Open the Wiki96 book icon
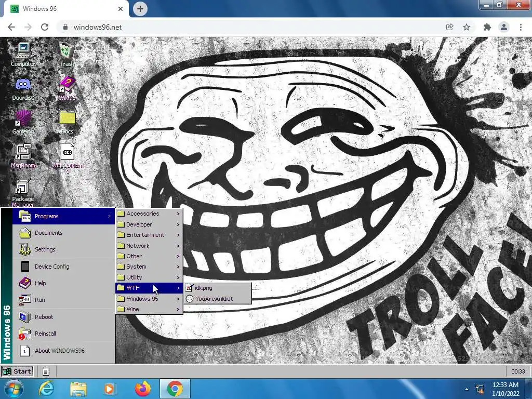 67,89
